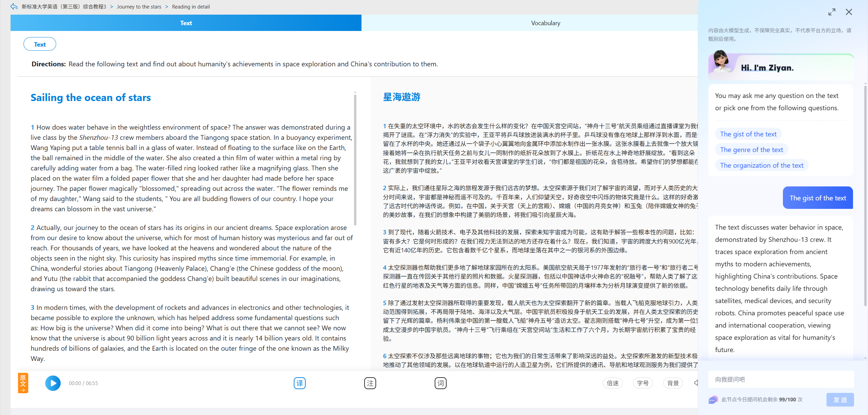Toggle the 译 translation view
This screenshot has height=415, width=868.
(300, 383)
